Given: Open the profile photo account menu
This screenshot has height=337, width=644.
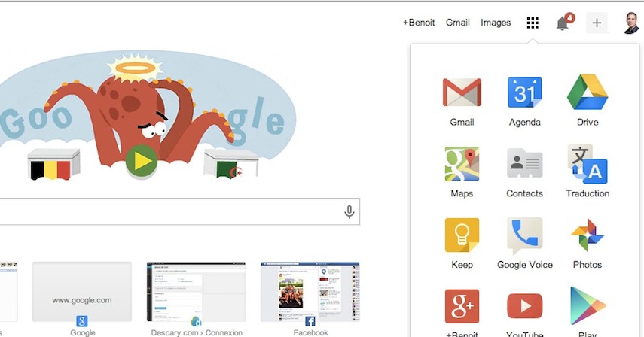Looking at the screenshot, I should click(x=631, y=23).
